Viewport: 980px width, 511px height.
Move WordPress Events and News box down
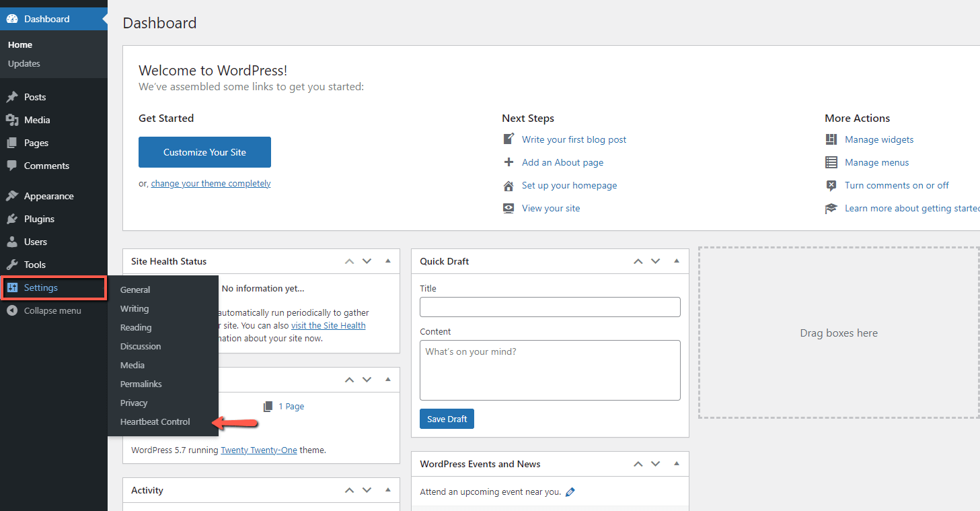[656, 464]
